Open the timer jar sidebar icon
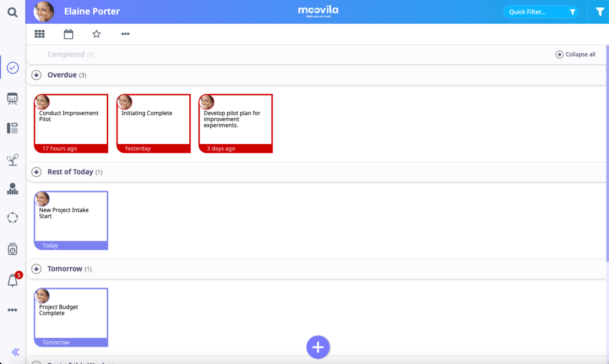609x364 pixels. coord(13,249)
